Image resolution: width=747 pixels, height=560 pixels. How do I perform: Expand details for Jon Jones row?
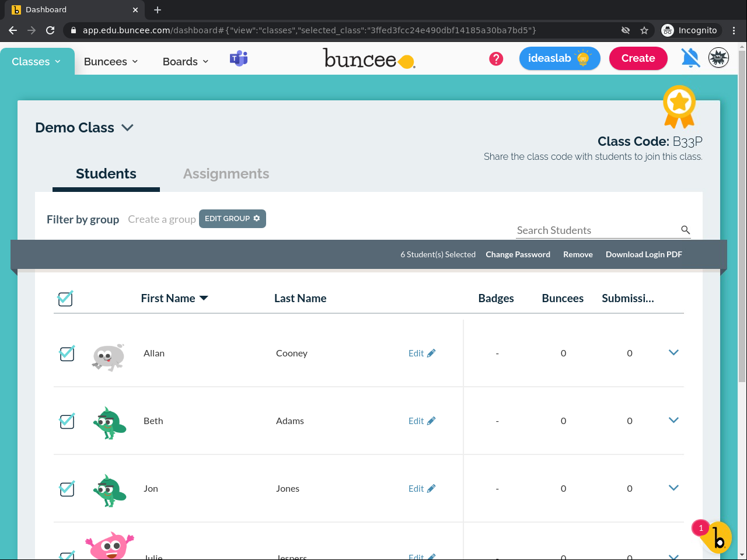[673, 488]
